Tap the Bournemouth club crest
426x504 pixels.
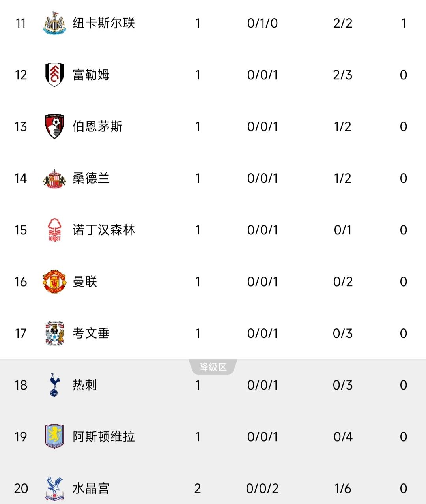pyautogui.click(x=54, y=126)
